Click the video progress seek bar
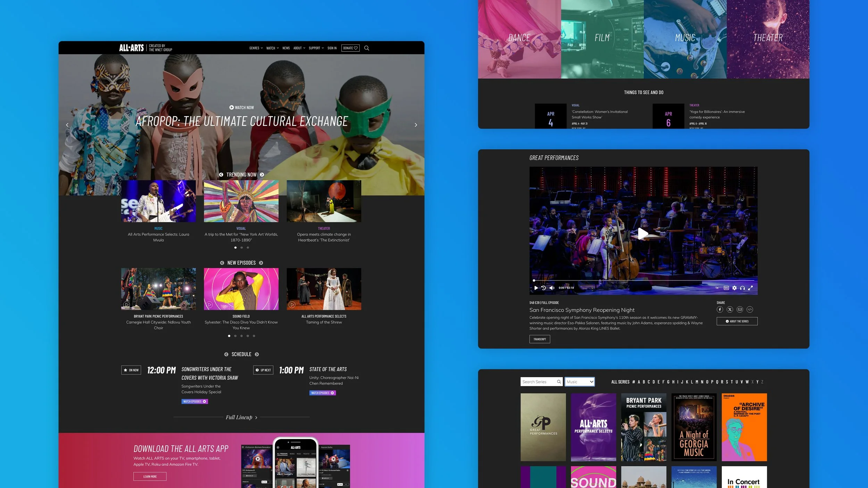Screen dimensions: 868x488 pos(643,280)
